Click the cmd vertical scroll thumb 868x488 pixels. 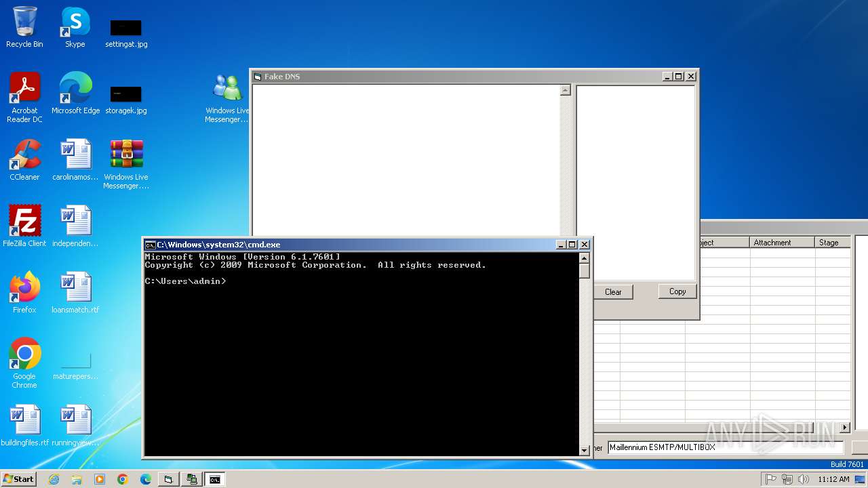(585, 271)
